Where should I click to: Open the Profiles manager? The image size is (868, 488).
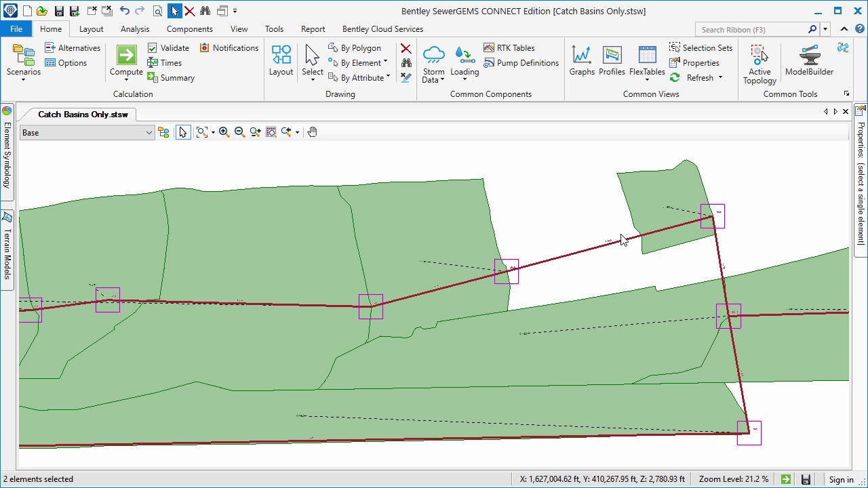point(612,61)
